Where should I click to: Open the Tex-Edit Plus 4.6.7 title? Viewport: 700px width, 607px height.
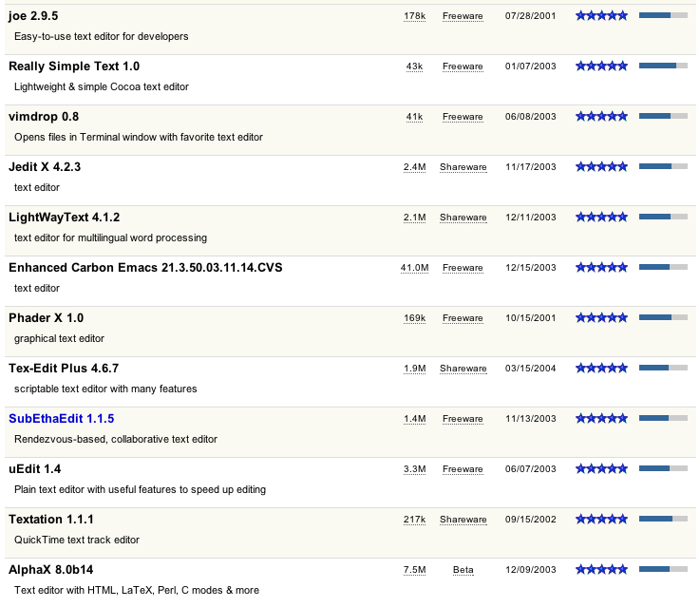(x=64, y=369)
